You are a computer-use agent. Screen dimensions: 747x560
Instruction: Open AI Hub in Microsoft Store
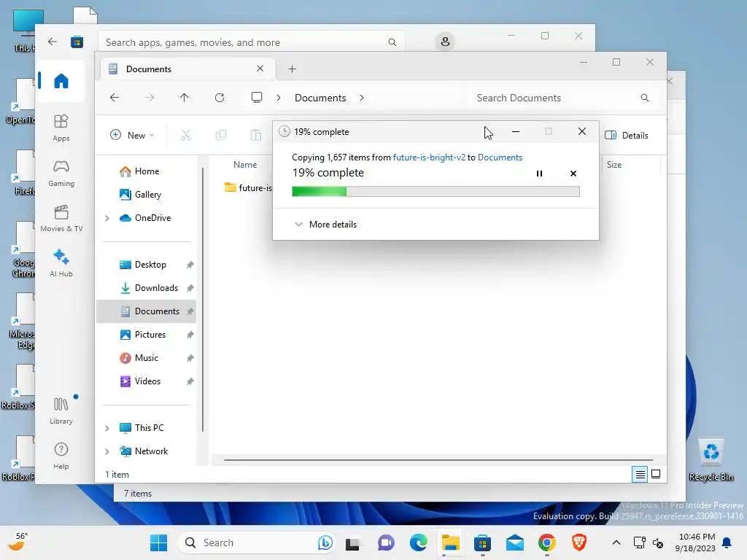pyautogui.click(x=61, y=262)
